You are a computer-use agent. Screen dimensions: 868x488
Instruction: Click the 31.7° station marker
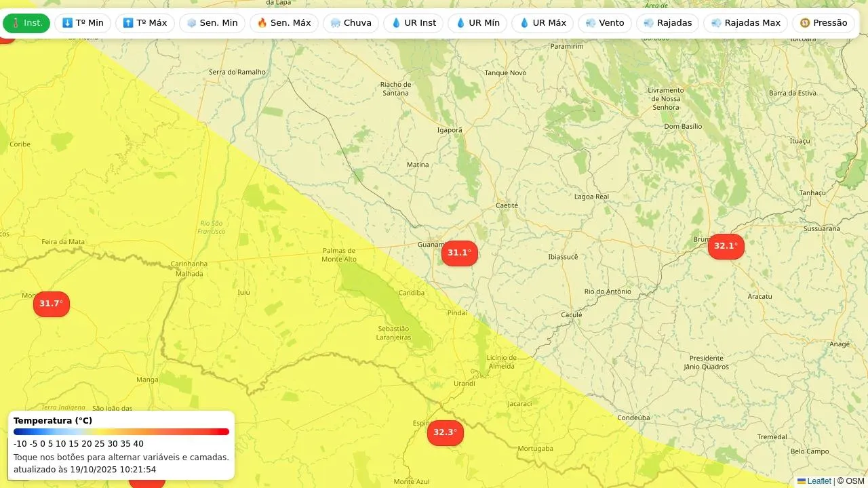[52, 304]
